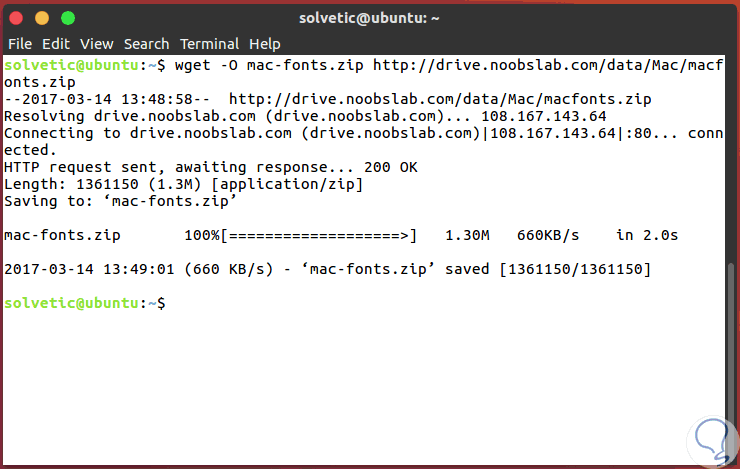The height and width of the screenshot is (469, 740).
Task: Maximize the terminal with green button
Action: (67, 18)
